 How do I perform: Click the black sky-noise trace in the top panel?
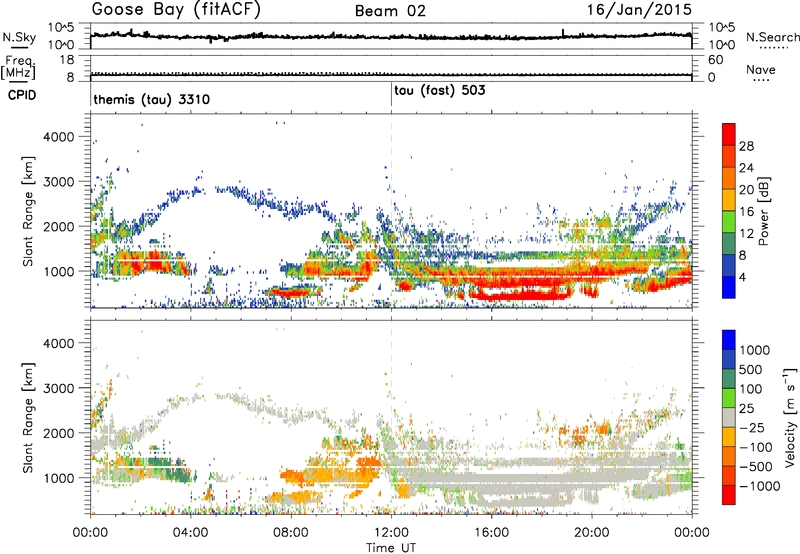(x=391, y=37)
